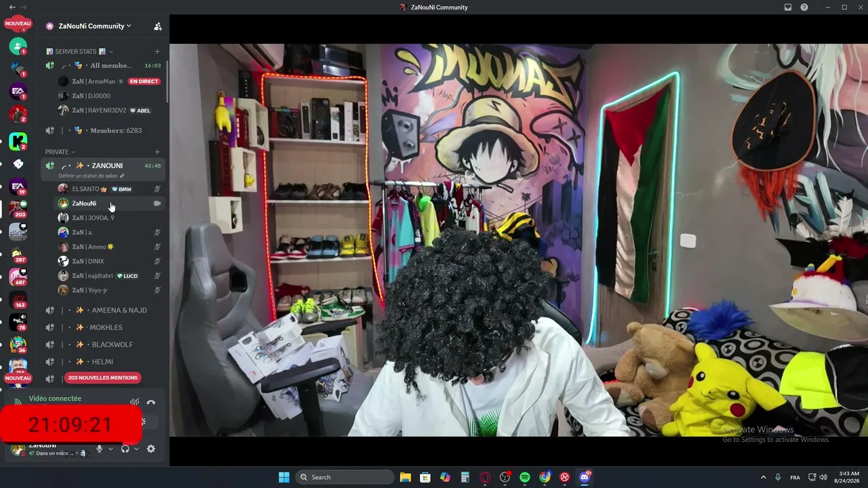Join the MOKHLES voice channel
Viewport: 868px width, 488px height.
click(102, 327)
